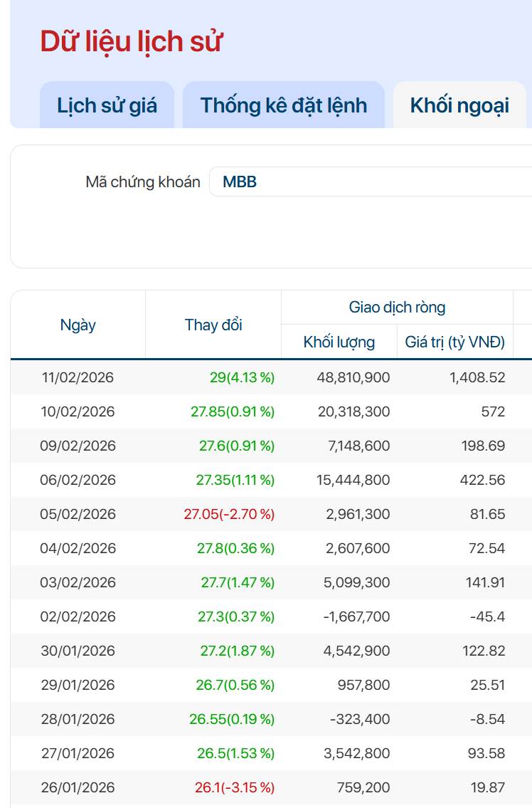Select the 26/01/2026 date row
This screenshot has width=532, height=808.
point(78,787)
